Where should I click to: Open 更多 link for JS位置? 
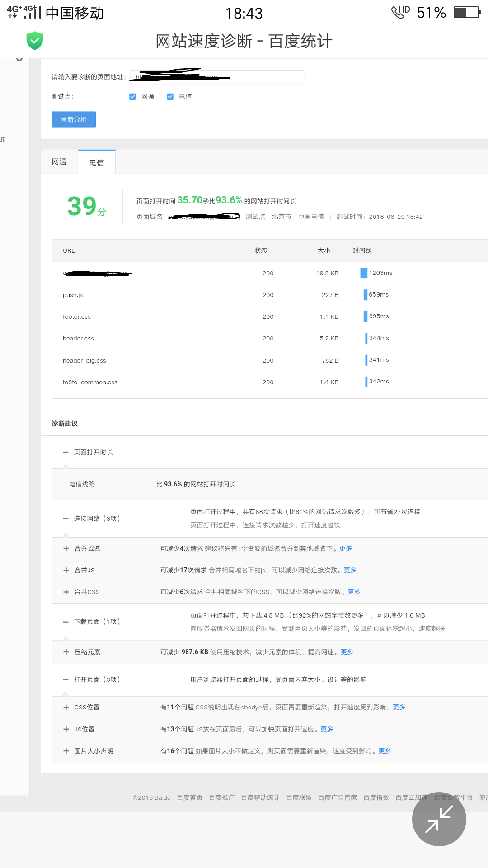[327, 729]
